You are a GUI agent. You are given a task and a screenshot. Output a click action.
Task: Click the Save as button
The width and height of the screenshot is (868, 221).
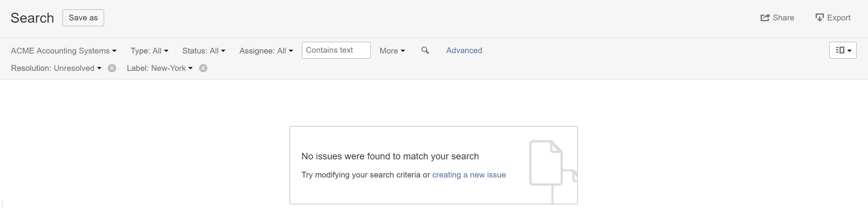[x=83, y=18]
